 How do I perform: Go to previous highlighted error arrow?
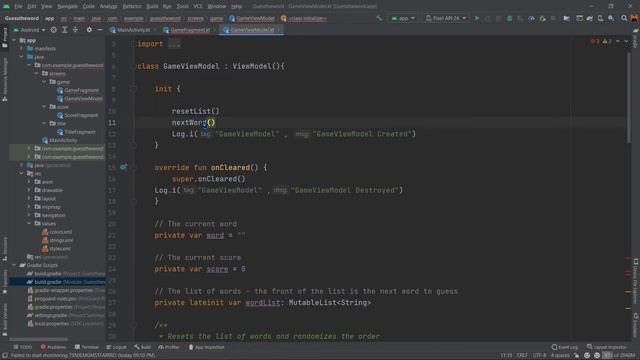[618, 41]
